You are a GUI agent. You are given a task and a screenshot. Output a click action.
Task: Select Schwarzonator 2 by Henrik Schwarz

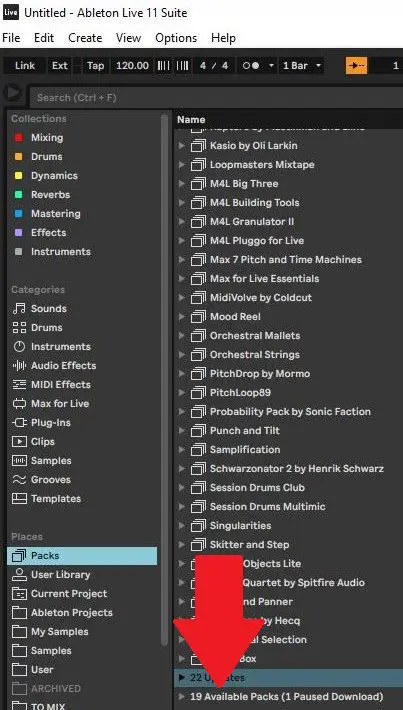[297, 469]
